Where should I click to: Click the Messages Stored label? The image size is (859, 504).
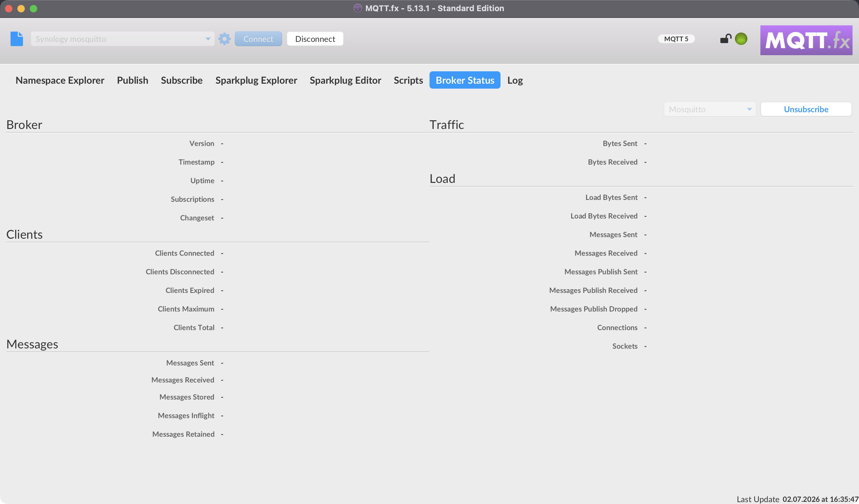click(187, 397)
